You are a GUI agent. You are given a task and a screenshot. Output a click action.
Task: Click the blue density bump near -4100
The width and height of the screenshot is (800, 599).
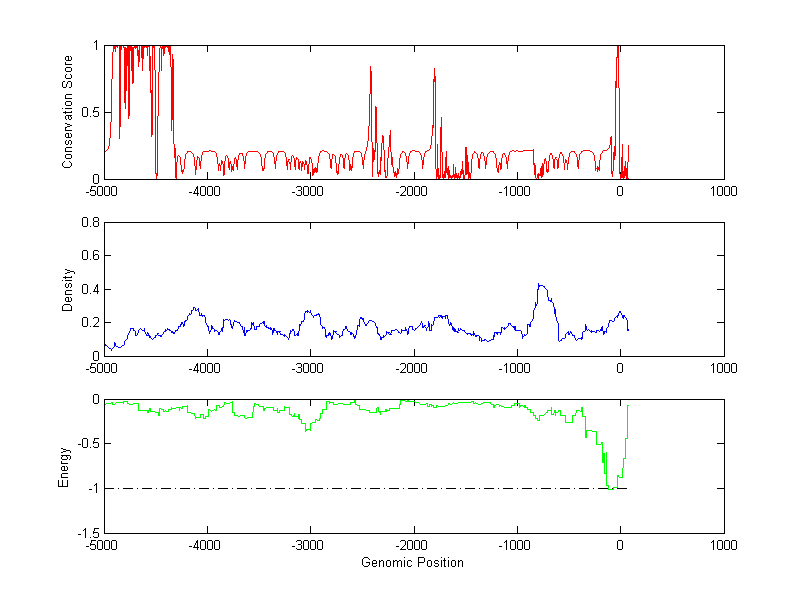coord(196,309)
